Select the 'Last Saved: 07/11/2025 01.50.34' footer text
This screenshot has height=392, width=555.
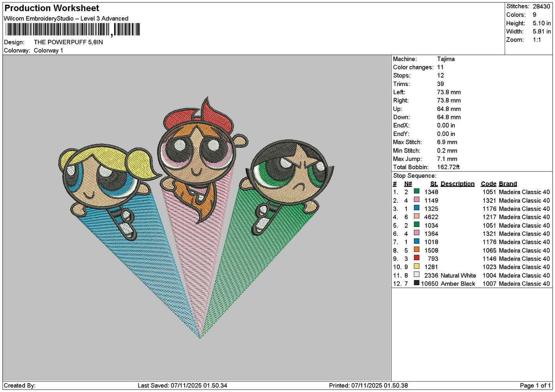[x=182, y=385]
